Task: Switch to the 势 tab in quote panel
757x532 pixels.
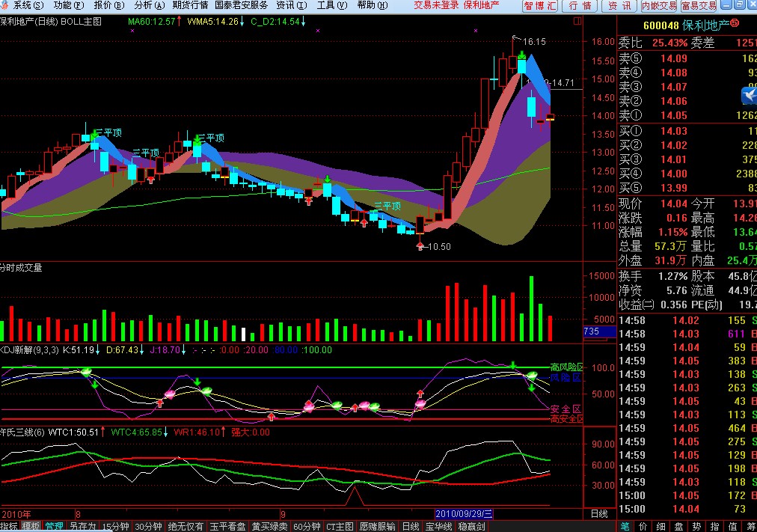Action: point(696,527)
